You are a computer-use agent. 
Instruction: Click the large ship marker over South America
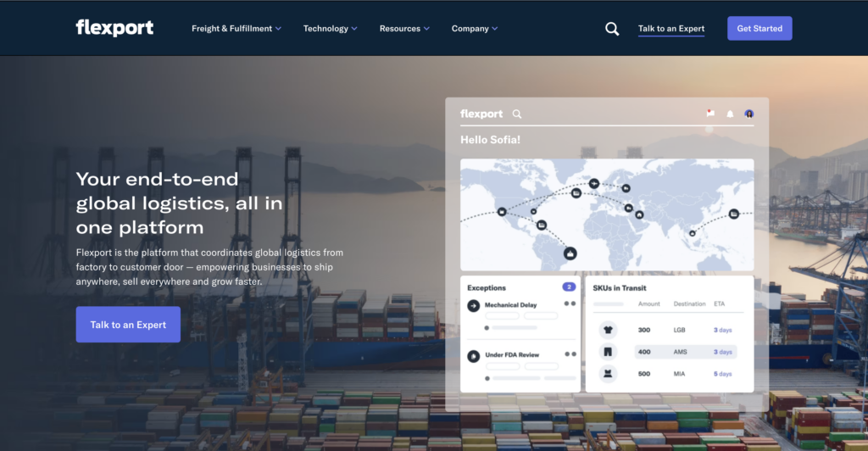(x=570, y=253)
